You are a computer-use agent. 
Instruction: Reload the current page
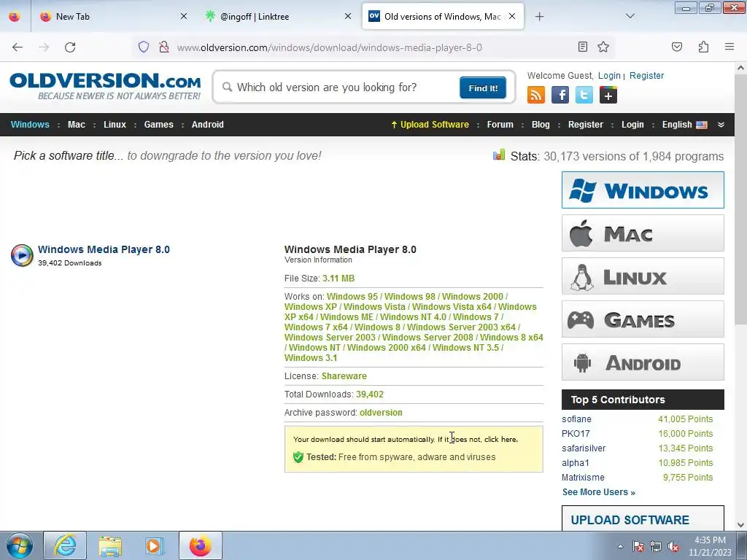pyautogui.click(x=70, y=47)
